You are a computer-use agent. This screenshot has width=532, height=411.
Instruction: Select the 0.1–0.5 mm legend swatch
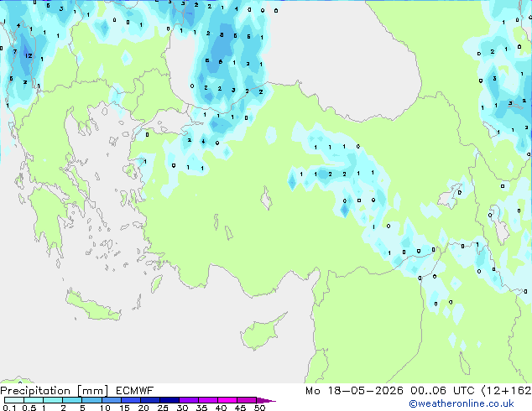(14, 400)
